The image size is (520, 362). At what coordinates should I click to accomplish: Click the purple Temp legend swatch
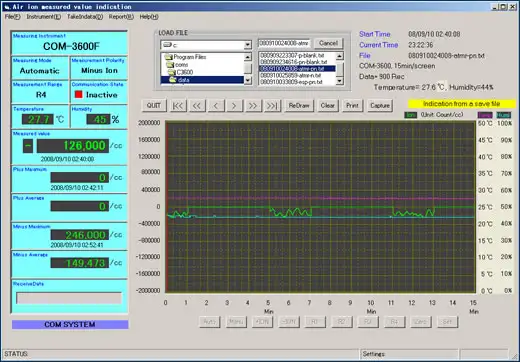[485, 115]
